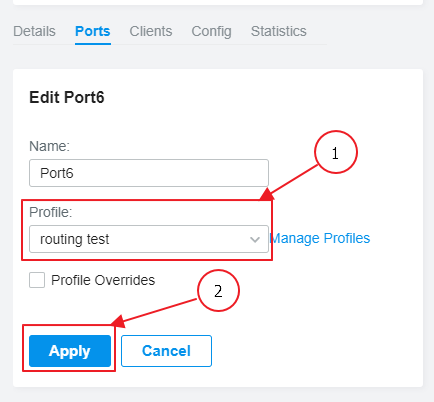Click the Edit Port6 heading
The image size is (434, 402).
(x=67, y=98)
